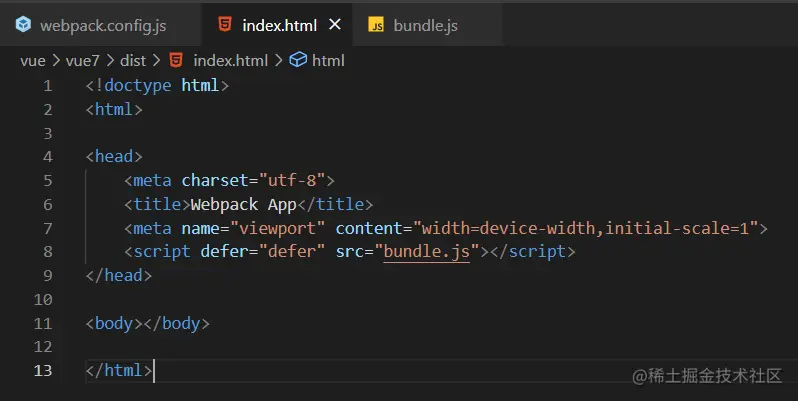The image size is (798, 401).
Task: Open the vue breadcrumb folder
Action: pyautogui.click(x=33, y=61)
